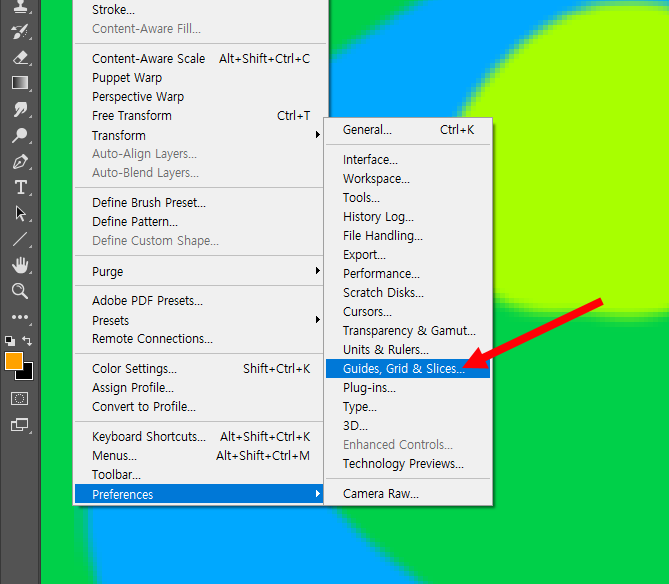
Task: Open Workspace... preferences
Action: (408, 178)
